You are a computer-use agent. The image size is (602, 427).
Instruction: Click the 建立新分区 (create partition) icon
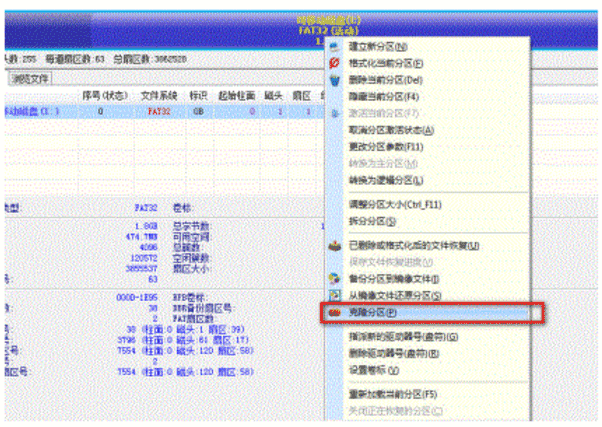[335, 47]
